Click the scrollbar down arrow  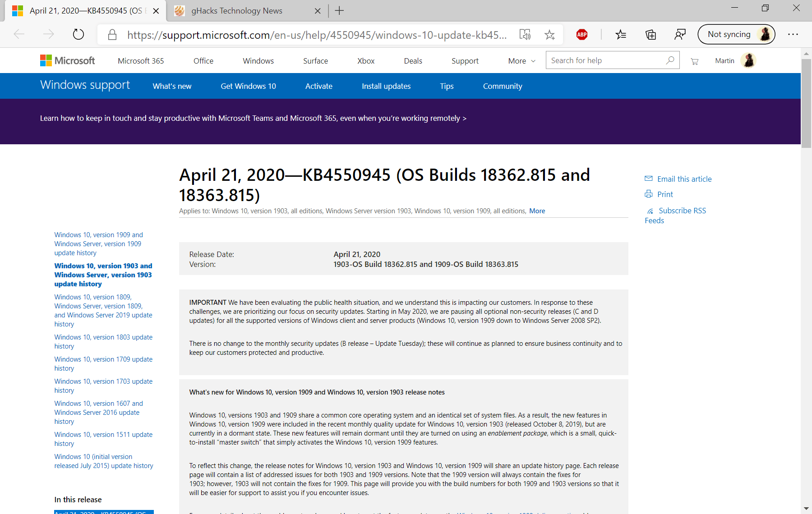(806, 509)
